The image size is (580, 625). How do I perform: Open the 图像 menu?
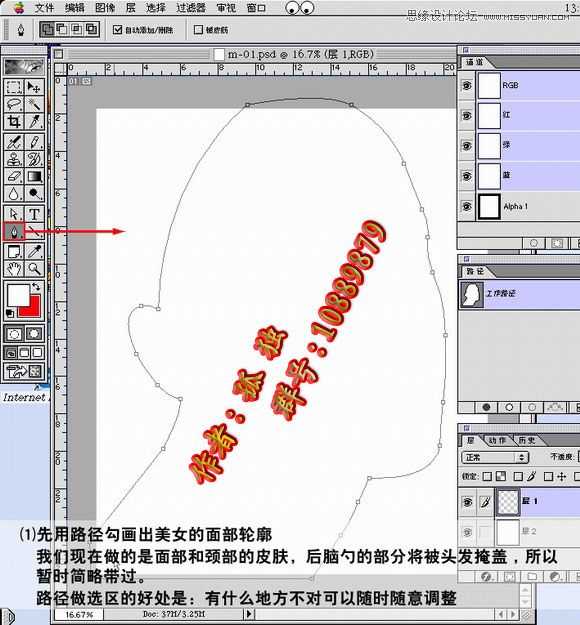[105, 8]
